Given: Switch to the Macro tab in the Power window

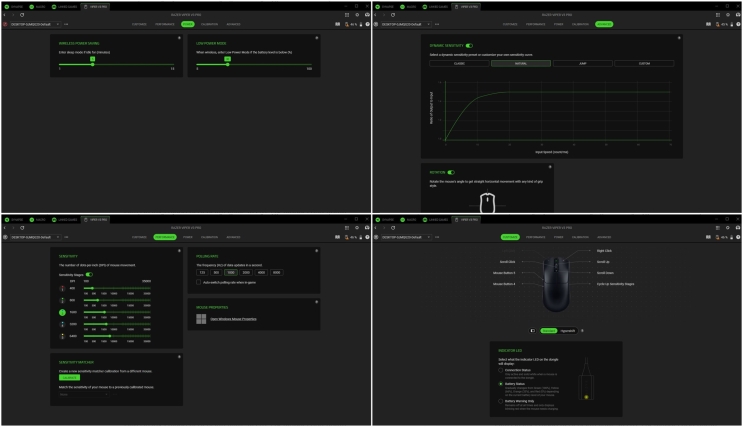Looking at the screenshot, I should [x=37, y=7].
